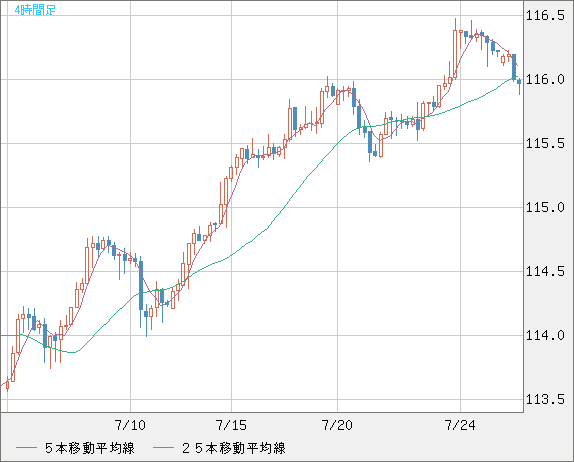Click the 7/10 date axis label
The image size is (574, 462).
tap(130, 425)
